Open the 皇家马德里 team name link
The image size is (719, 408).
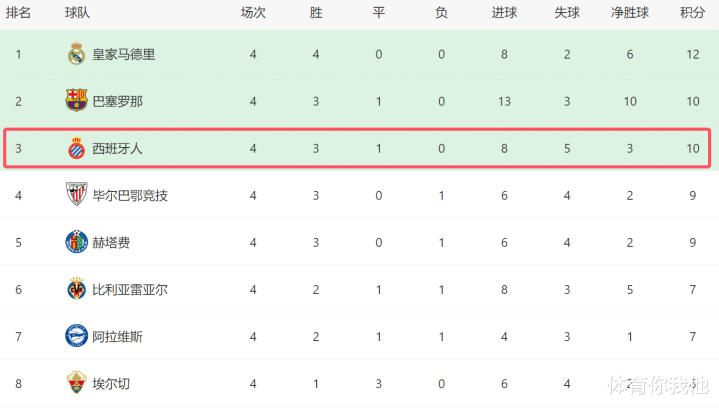124,55
